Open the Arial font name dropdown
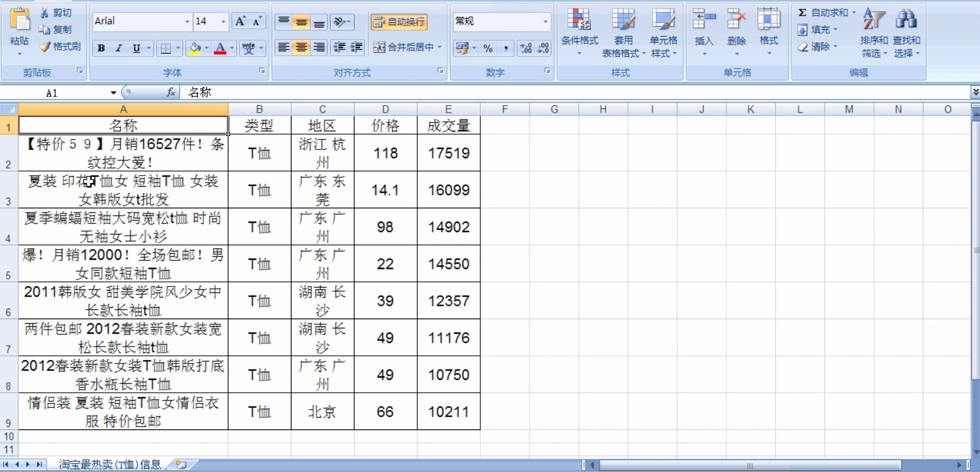This screenshot has height=472, width=980. click(187, 22)
